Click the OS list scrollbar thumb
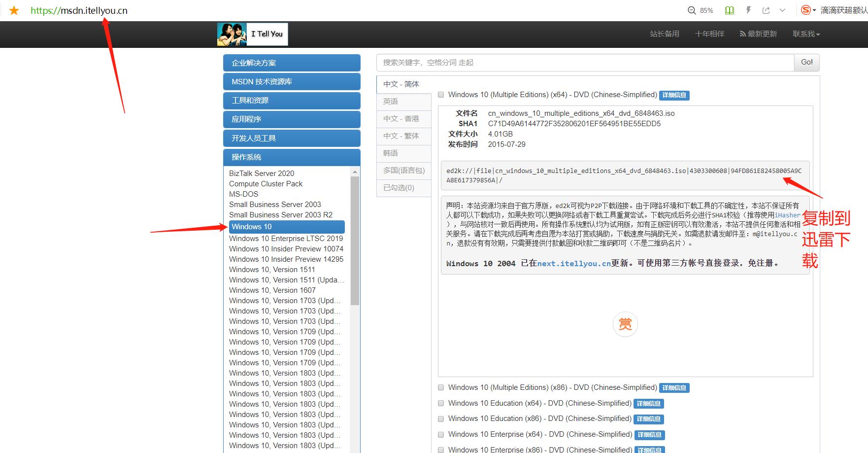Image resolution: width=868 pixels, height=453 pixels. click(355, 241)
